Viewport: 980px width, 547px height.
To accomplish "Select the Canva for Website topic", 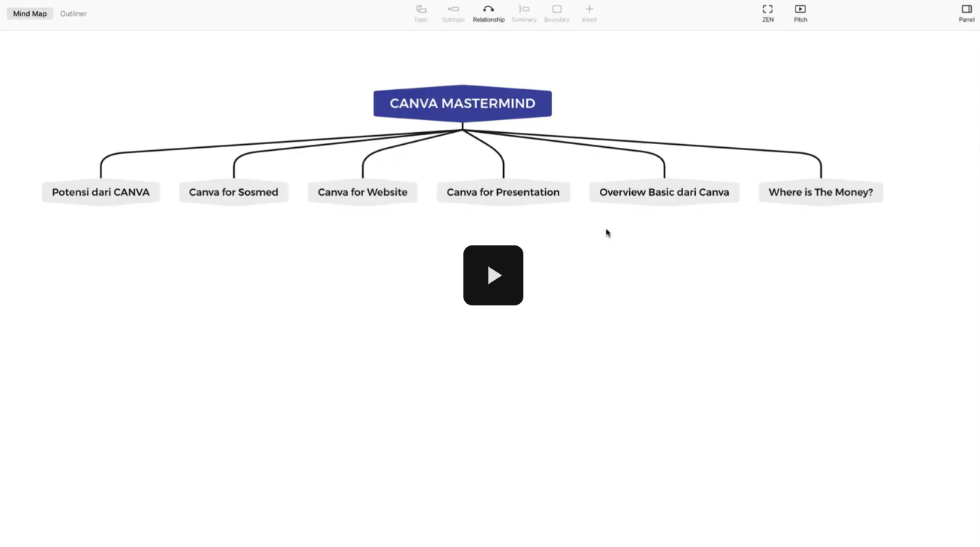I will 363,192.
